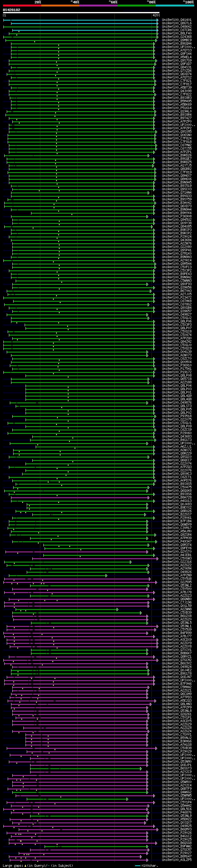Click the UniRef100_P51614 label
This screenshot has height=868, width=197.
(177, 108)
